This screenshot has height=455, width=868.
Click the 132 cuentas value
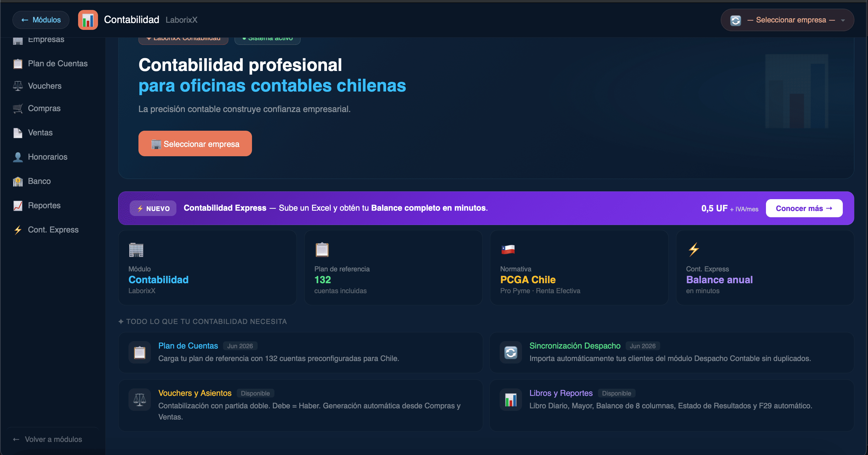tap(323, 280)
